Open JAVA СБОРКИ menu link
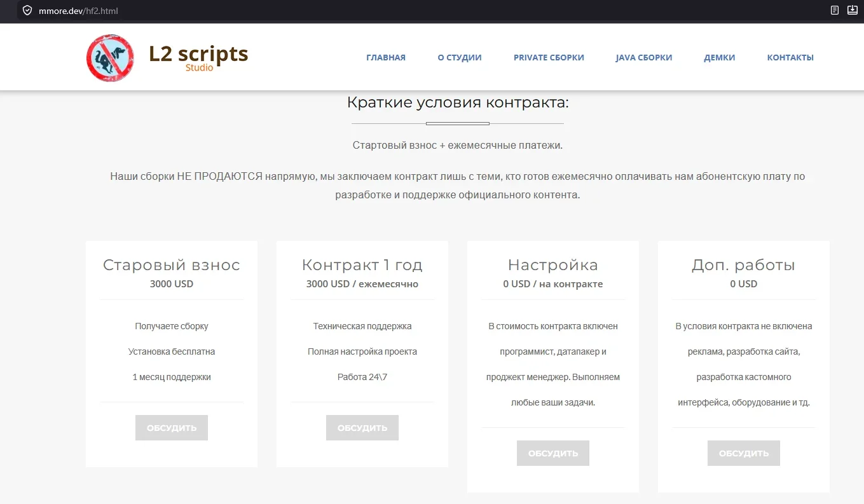 (x=644, y=57)
